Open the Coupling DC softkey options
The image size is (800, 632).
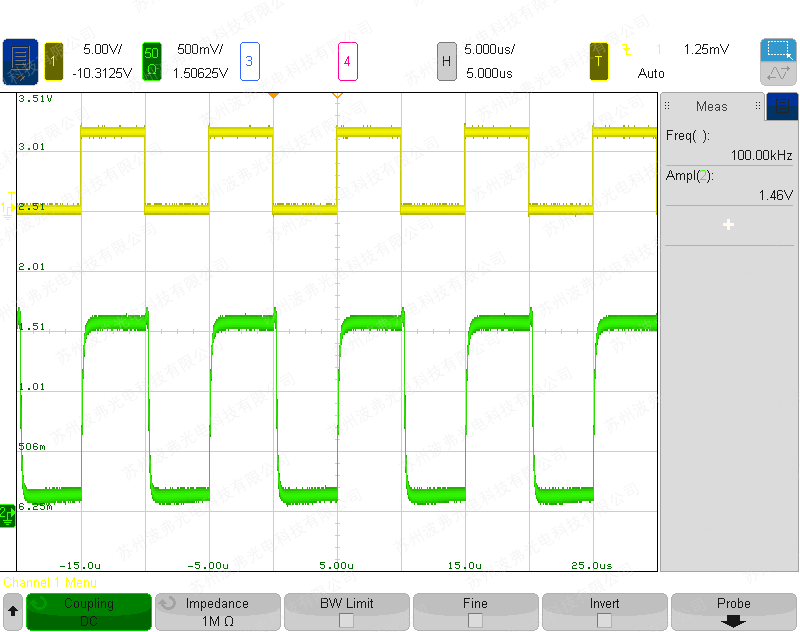[89, 612]
